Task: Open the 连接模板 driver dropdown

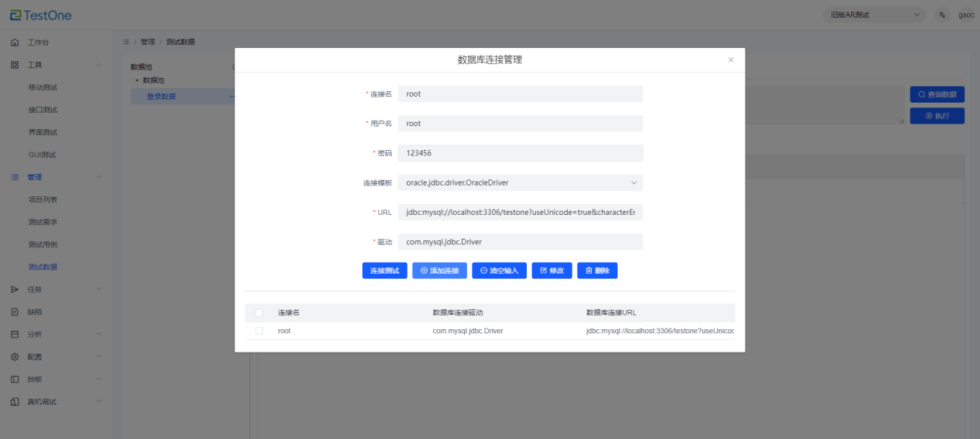Action: tap(520, 183)
